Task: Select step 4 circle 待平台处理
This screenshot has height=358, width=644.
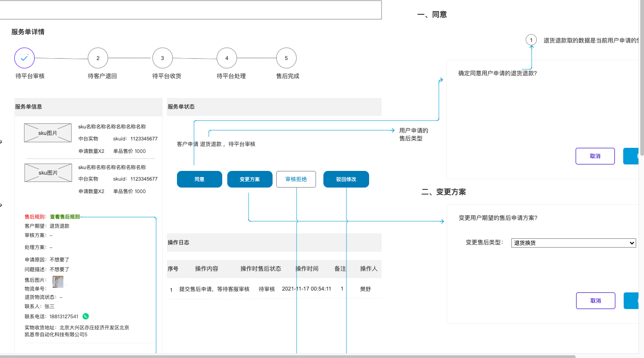Action: (x=227, y=58)
